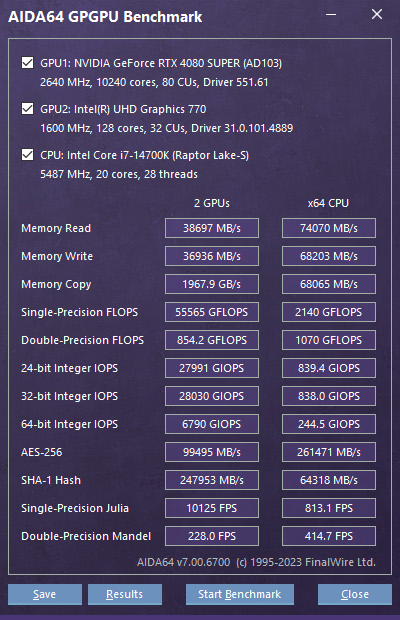Click the GPU Single-Precision FLOPS 55565 result
The height and width of the screenshot is (620, 400).
212,312
